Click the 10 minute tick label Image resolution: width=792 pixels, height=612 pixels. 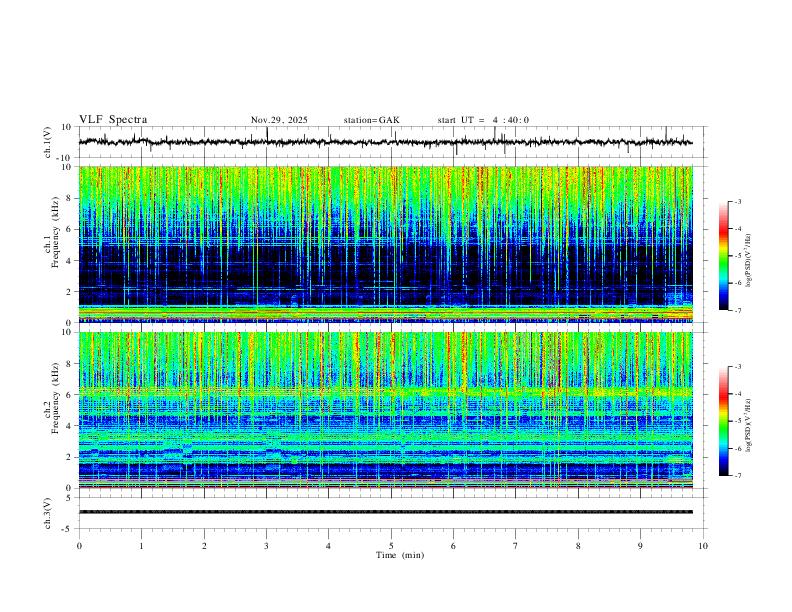coord(703,546)
